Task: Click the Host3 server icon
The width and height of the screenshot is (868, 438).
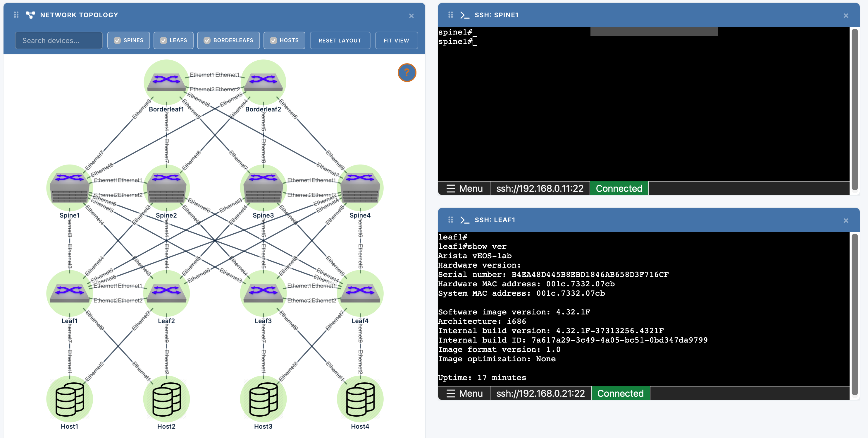Action: 263,398
